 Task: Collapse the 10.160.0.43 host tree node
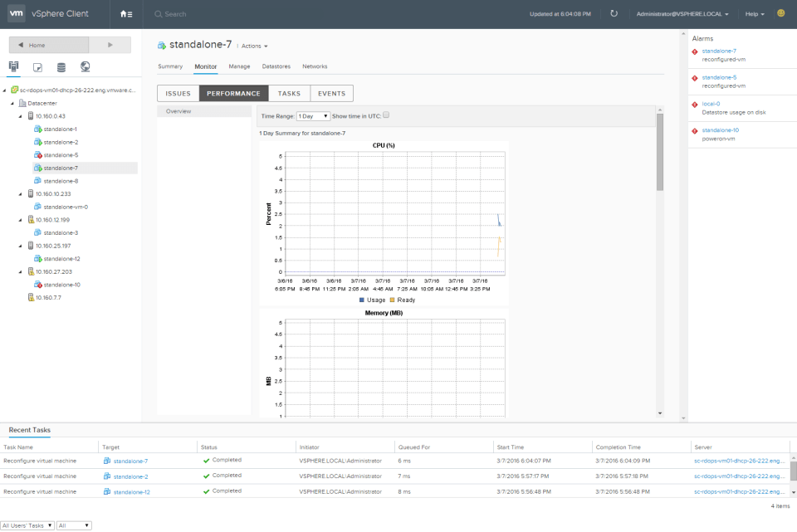pyautogui.click(x=21, y=116)
